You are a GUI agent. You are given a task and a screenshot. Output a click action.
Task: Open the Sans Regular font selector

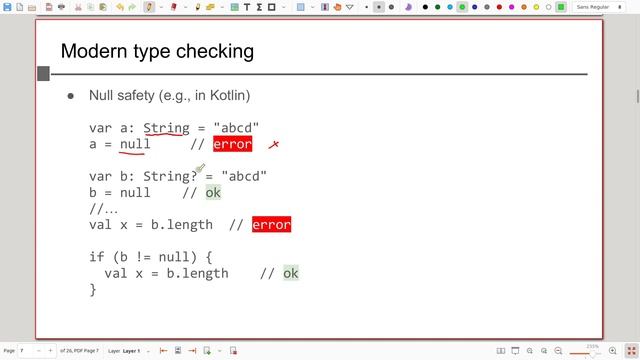pos(599,7)
